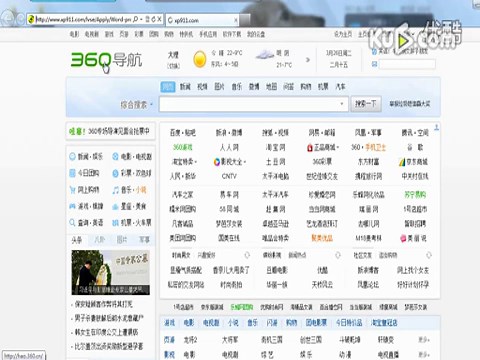Close the xp911.com browser tab
The width and height of the screenshot is (480, 360).
tap(236, 20)
